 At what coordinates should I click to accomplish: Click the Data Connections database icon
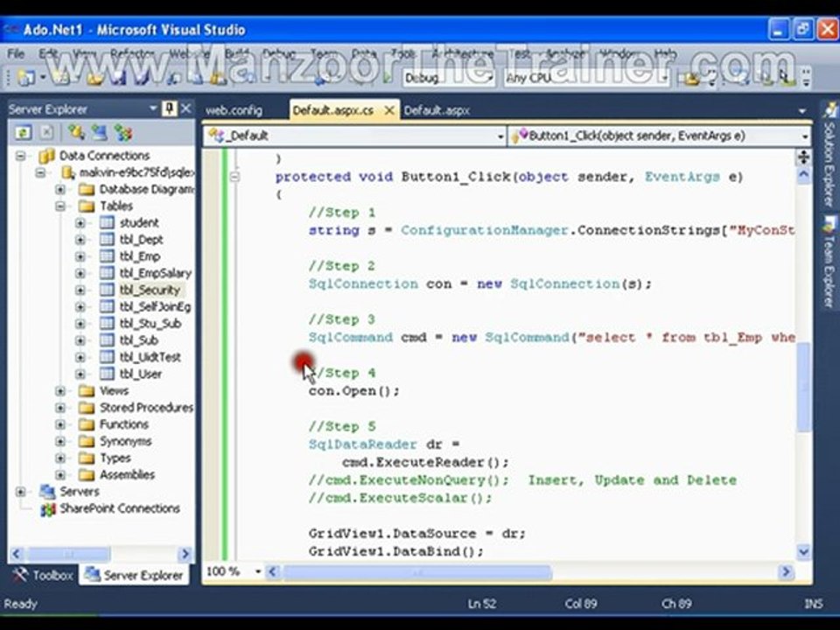pos(46,156)
